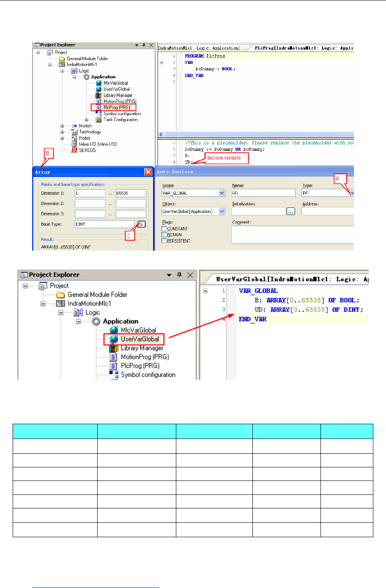Viewport: 386px width, 588px height.
Task: Click code line 'UD: ARRAY[0..65535] OF DINT;'
Action: point(309,310)
